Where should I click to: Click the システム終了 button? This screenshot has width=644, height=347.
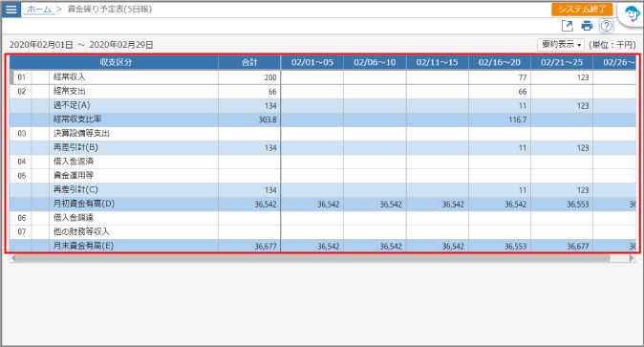click(582, 9)
